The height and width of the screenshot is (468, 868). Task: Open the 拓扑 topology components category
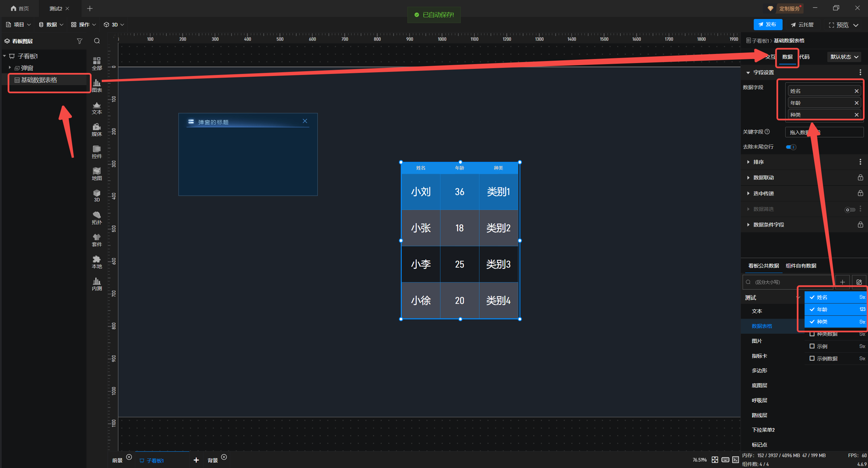97,218
